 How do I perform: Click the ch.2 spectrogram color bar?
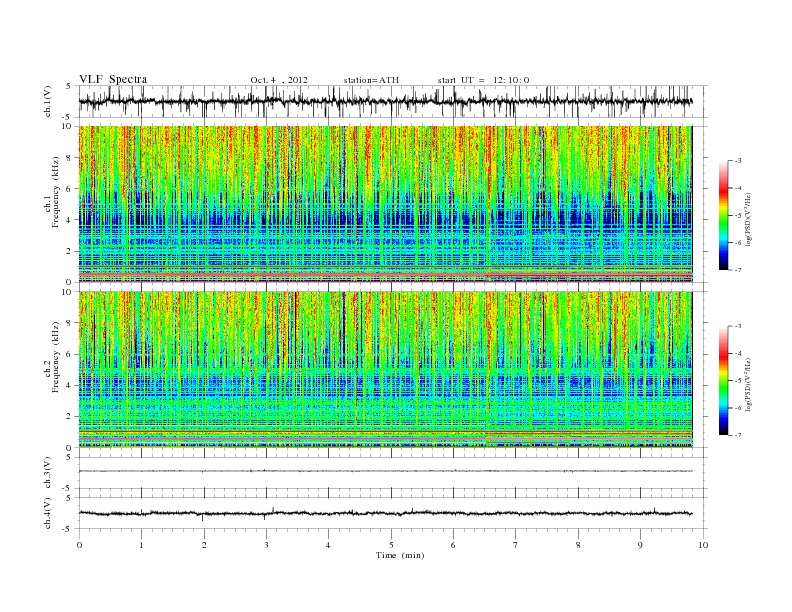tap(723, 381)
